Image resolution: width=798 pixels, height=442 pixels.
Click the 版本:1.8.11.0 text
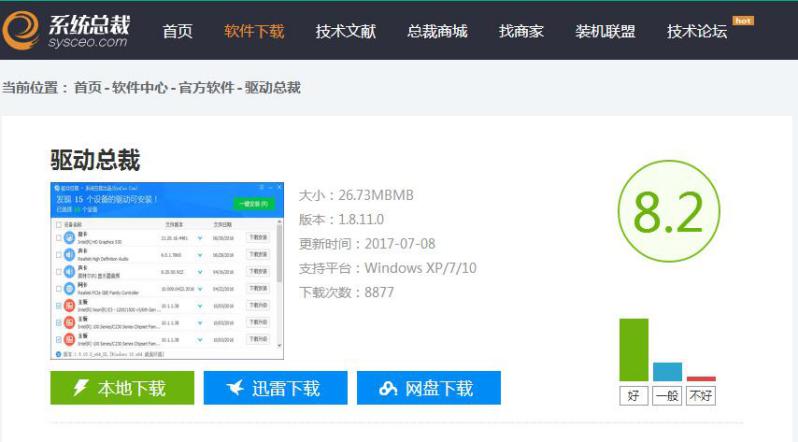pyautogui.click(x=341, y=220)
